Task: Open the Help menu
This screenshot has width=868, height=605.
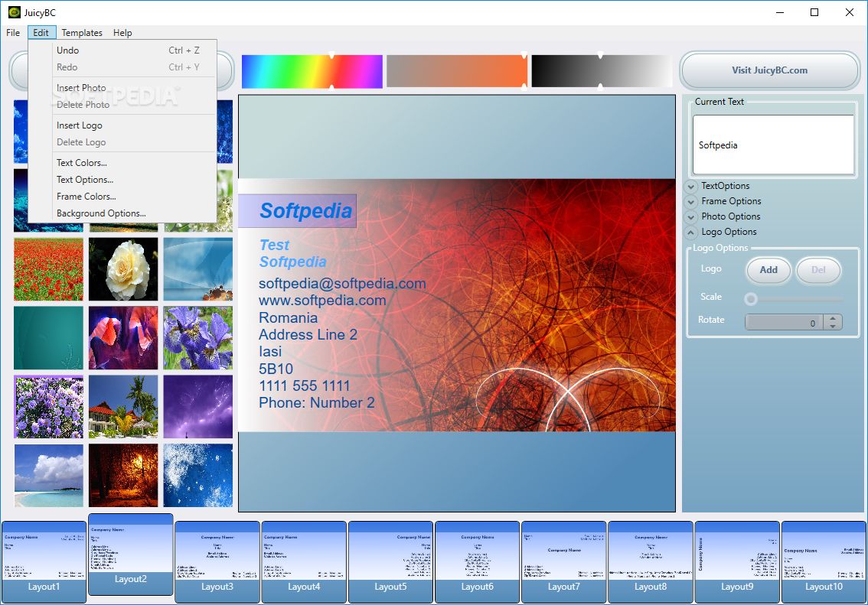Action: [122, 33]
